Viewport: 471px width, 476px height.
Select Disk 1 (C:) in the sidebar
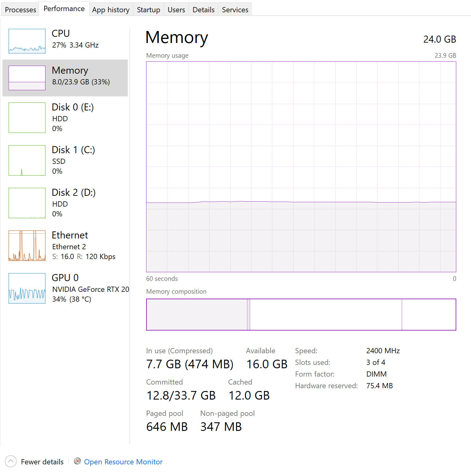pos(65,160)
